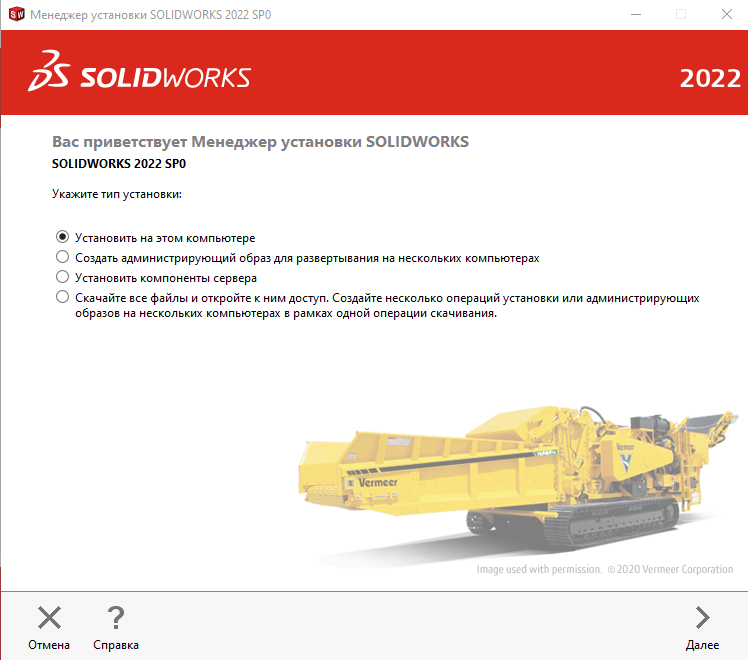The height and width of the screenshot is (660, 748).
Task: Click the Отмена X icon
Action: pyautogui.click(x=49, y=618)
